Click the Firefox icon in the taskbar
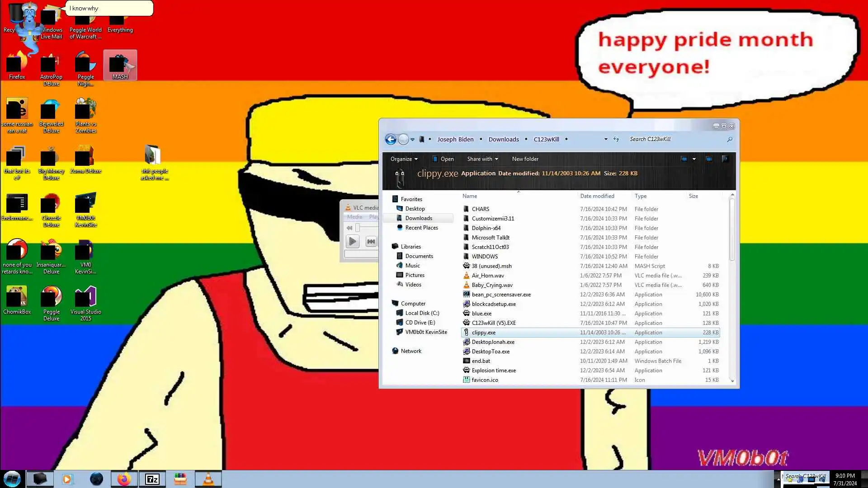The height and width of the screenshot is (488, 868). (124, 479)
